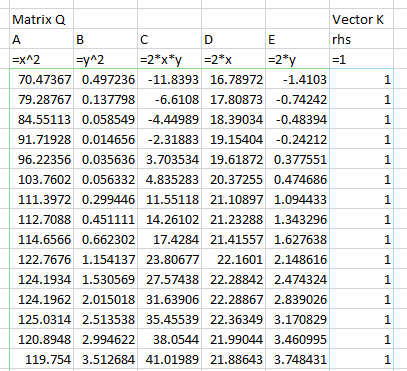Select the '=2*x' formula label cell
This screenshot has height=371, width=407.
tap(233, 59)
